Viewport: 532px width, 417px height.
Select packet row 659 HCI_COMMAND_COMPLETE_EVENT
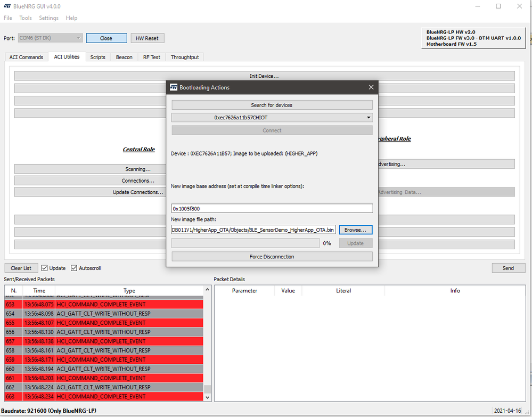tap(104, 359)
